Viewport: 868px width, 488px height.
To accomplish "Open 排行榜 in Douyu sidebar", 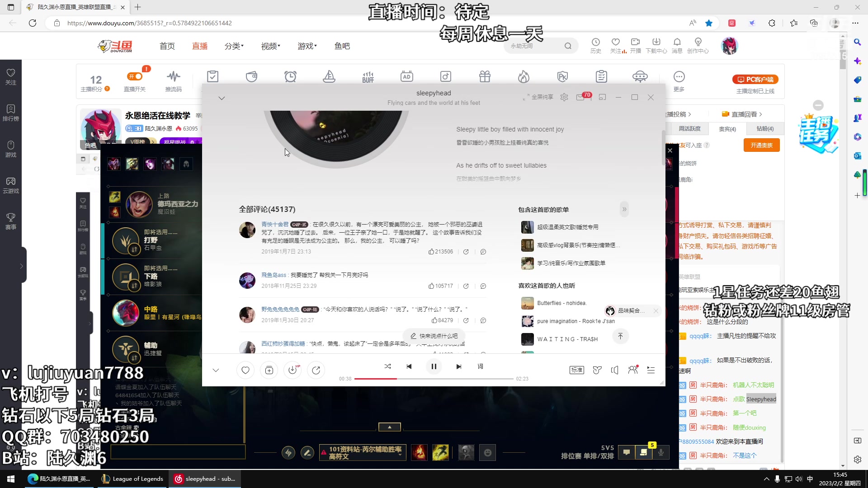I will [x=11, y=113].
